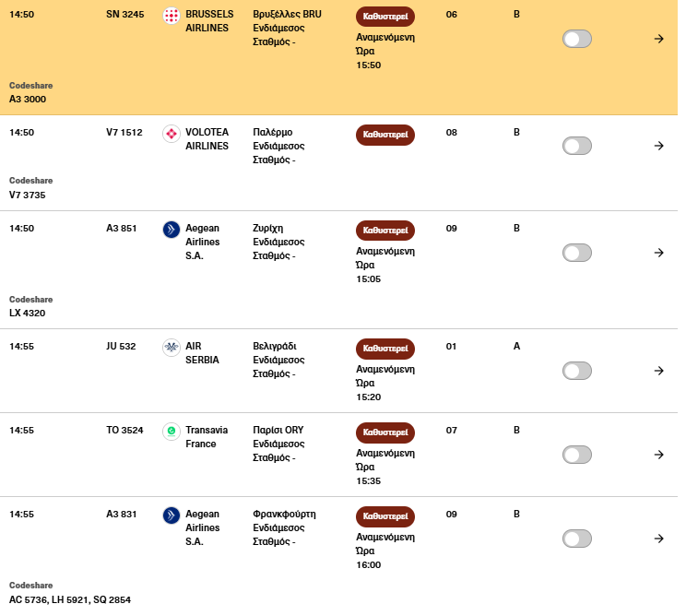
Task: Click AIR SERBIA airline name
Action: click(202, 353)
